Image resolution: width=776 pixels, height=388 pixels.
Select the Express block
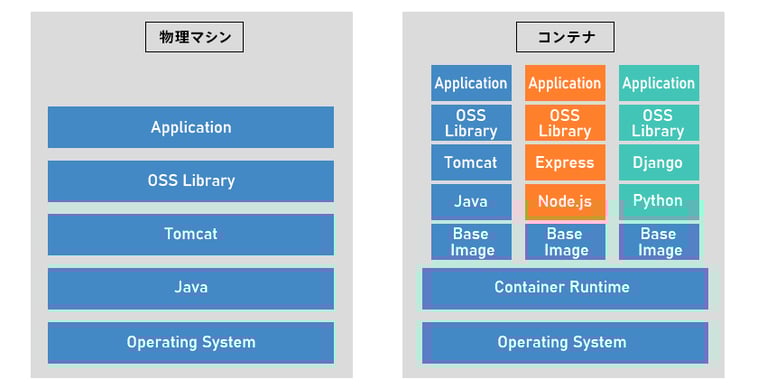click(565, 162)
